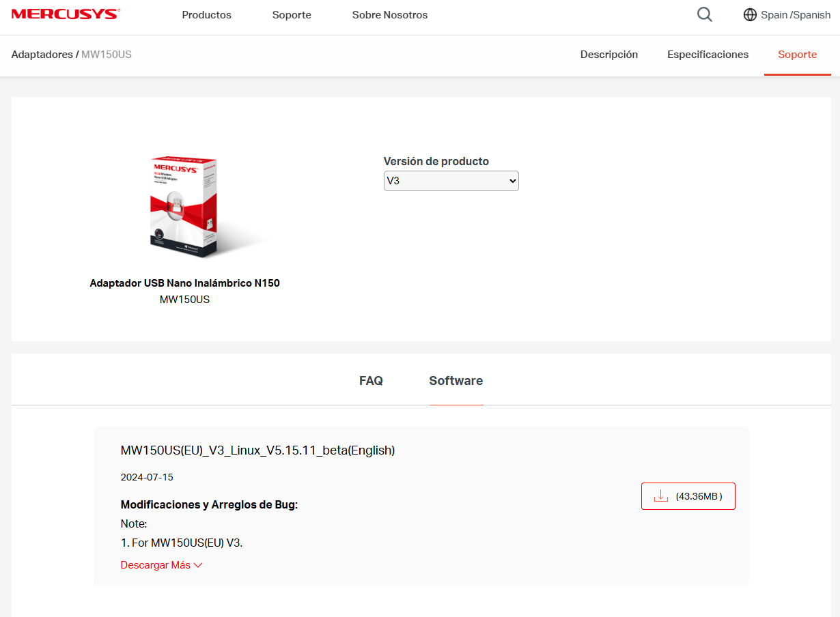
Task: Click the driver title MW150US(EU)_V3_Linux_V5.15.11_beta(English)
Action: tap(257, 450)
